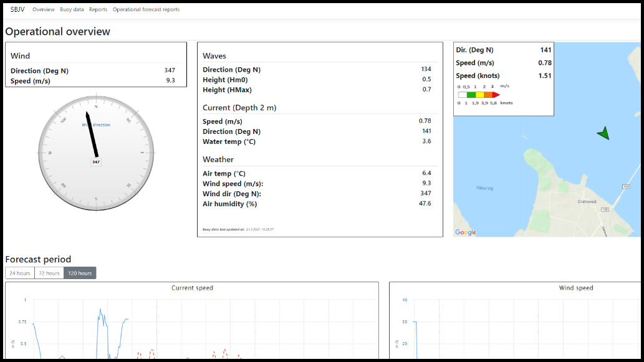Viewport: 644px width, 362px height.
Task: Click the green buoy arrow marker on map
Action: click(603, 133)
